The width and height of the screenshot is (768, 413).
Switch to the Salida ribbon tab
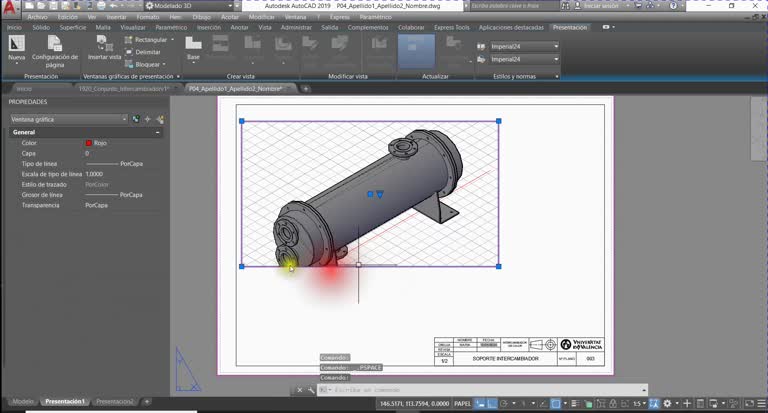pyautogui.click(x=330, y=27)
